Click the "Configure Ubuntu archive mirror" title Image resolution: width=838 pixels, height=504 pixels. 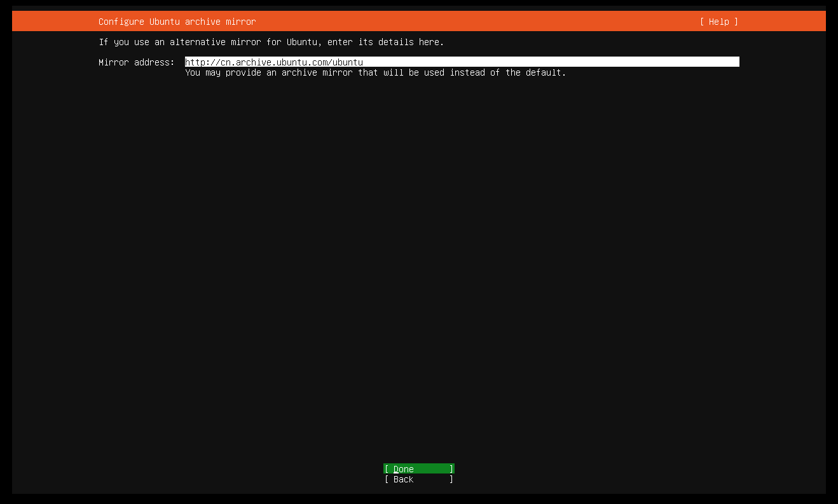[177, 22]
